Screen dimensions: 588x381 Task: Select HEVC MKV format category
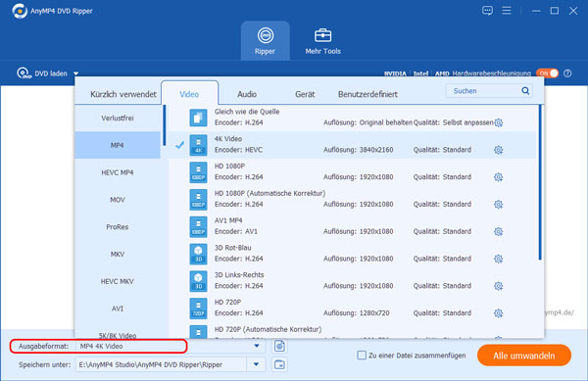click(x=118, y=281)
